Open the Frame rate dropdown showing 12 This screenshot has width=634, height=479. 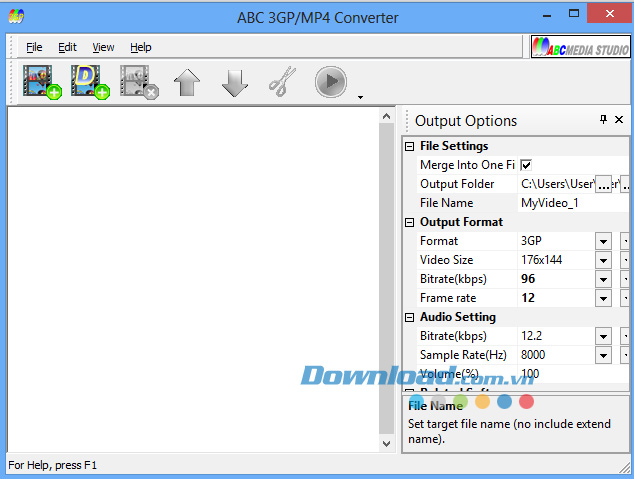point(603,298)
